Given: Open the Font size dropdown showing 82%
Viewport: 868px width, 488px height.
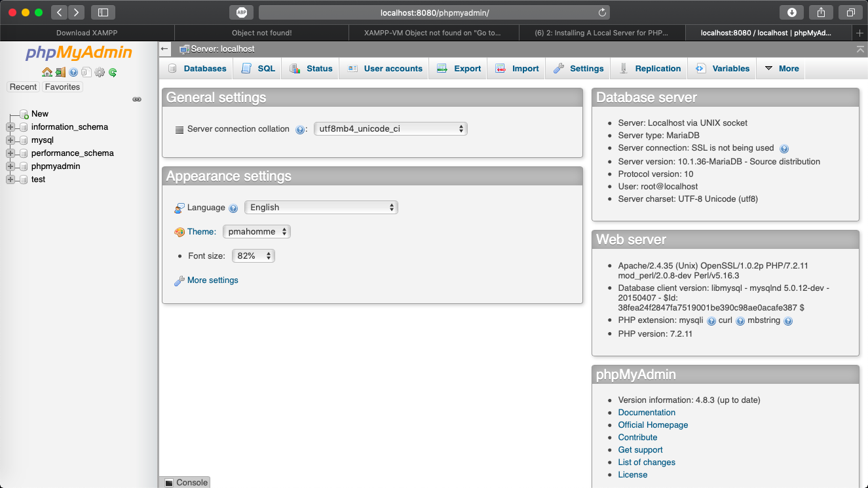Looking at the screenshot, I should pos(254,256).
